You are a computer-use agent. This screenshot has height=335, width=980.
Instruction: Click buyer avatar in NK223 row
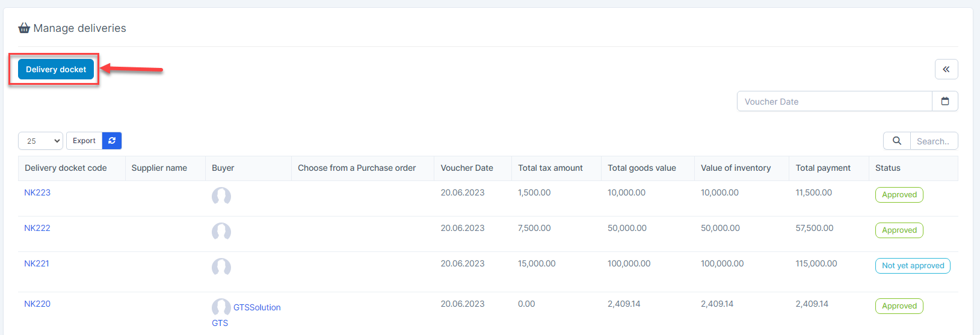click(x=221, y=196)
